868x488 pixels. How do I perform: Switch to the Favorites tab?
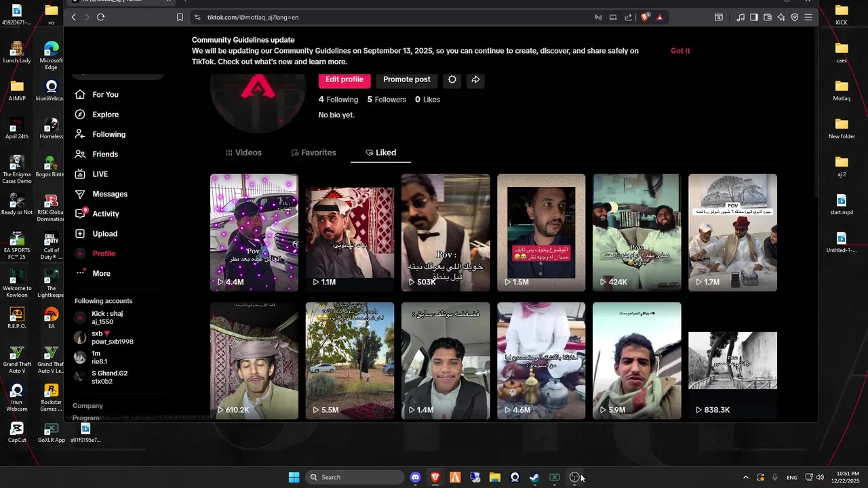click(x=313, y=152)
